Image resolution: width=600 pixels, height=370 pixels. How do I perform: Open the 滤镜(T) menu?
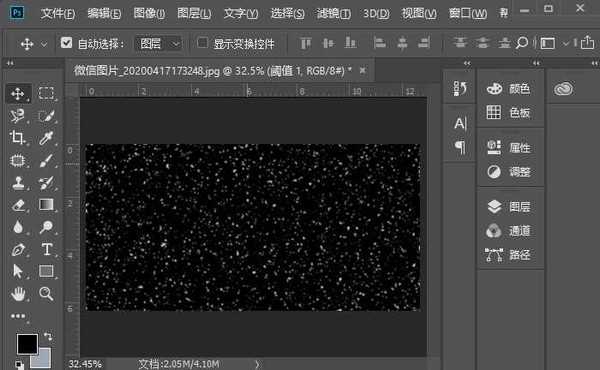(333, 14)
